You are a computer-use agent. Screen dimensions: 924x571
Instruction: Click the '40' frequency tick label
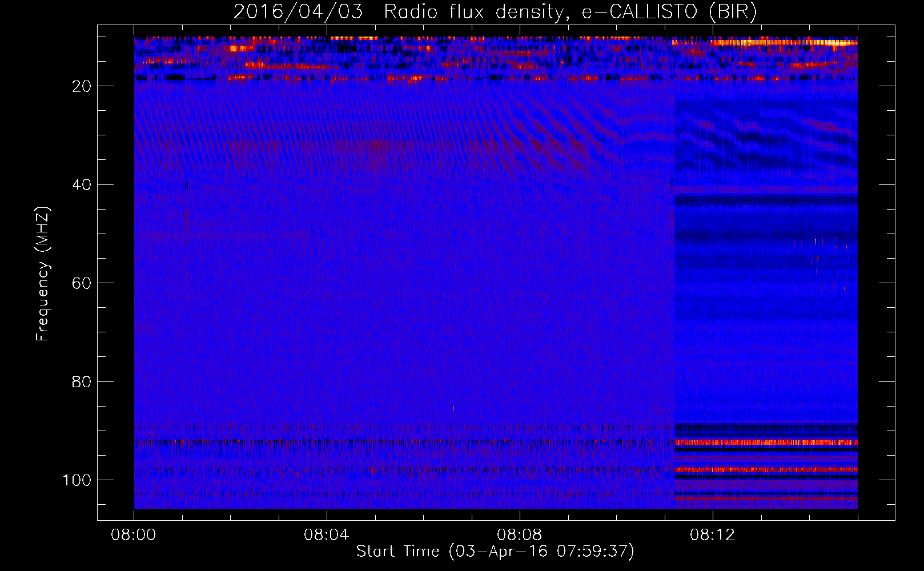tap(82, 185)
